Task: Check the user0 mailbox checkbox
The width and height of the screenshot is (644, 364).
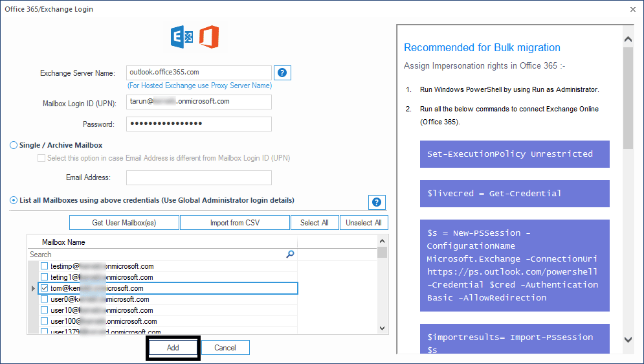Action: click(x=45, y=299)
